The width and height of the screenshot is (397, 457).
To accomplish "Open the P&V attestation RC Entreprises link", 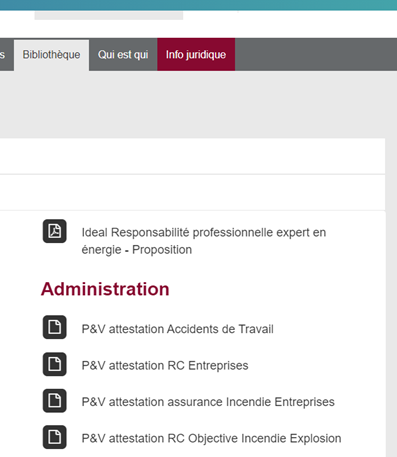I will 165,365.
